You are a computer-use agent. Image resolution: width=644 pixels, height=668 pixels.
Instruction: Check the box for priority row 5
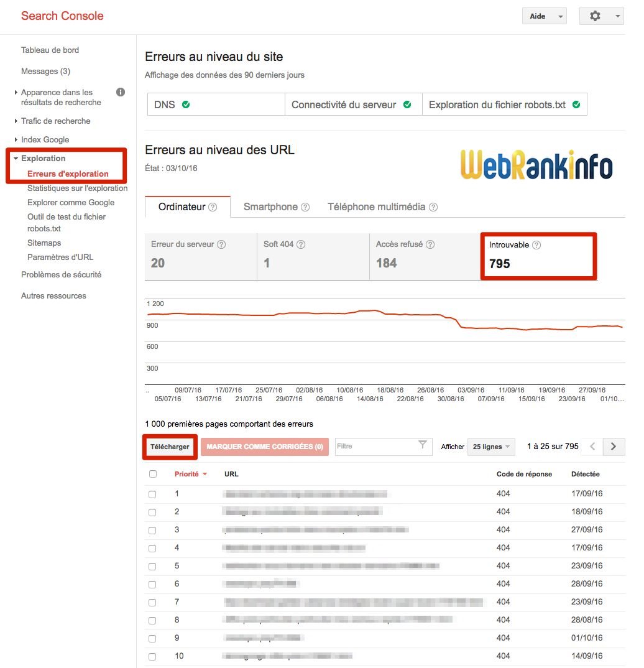pyautogui.click(x=152, y=566)
